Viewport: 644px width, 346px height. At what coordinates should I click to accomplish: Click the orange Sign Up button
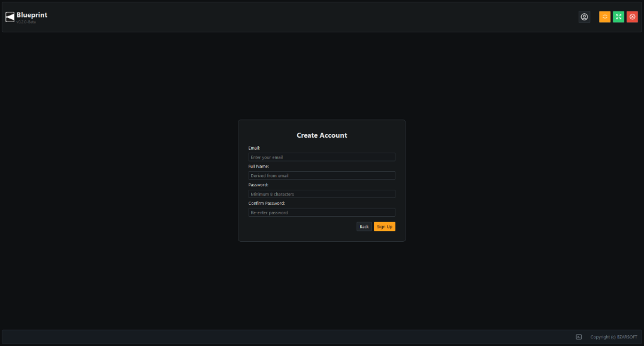pos(385,226)
